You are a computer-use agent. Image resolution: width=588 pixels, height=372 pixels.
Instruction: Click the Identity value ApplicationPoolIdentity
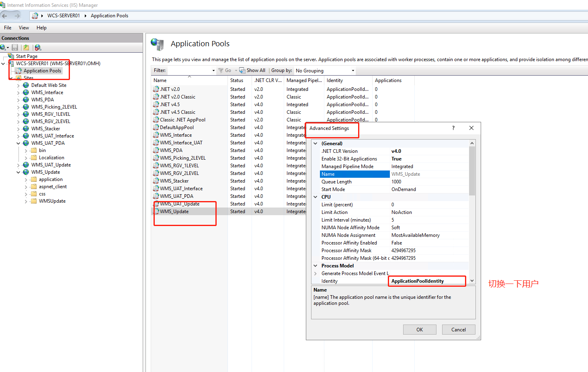point(418,281)
